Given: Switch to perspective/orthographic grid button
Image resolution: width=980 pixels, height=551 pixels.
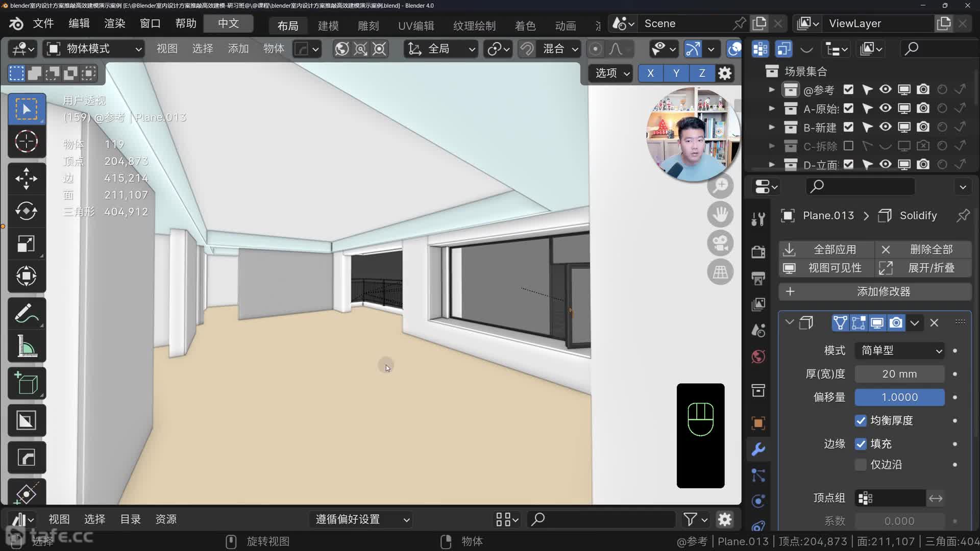Looking at the screenshot, I should 720,272.
